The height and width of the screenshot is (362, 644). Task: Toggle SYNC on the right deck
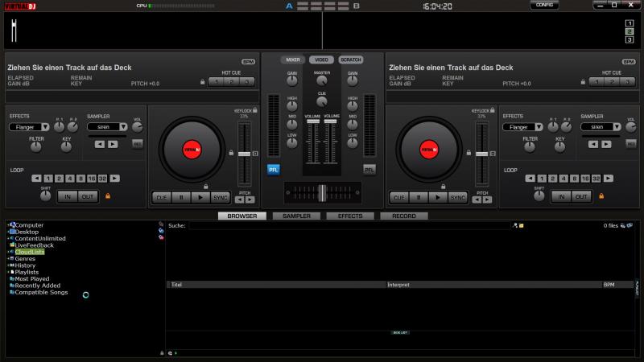(457, 197)
